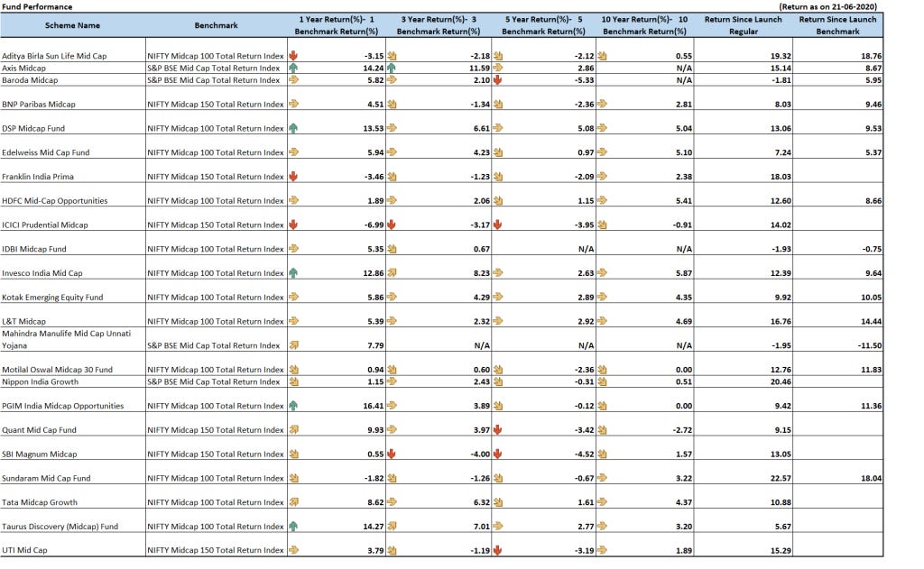Click the red down arrow in Franklin India Prima 1 Year return
This screenshot has height=569, width=924.
point(293,176)
